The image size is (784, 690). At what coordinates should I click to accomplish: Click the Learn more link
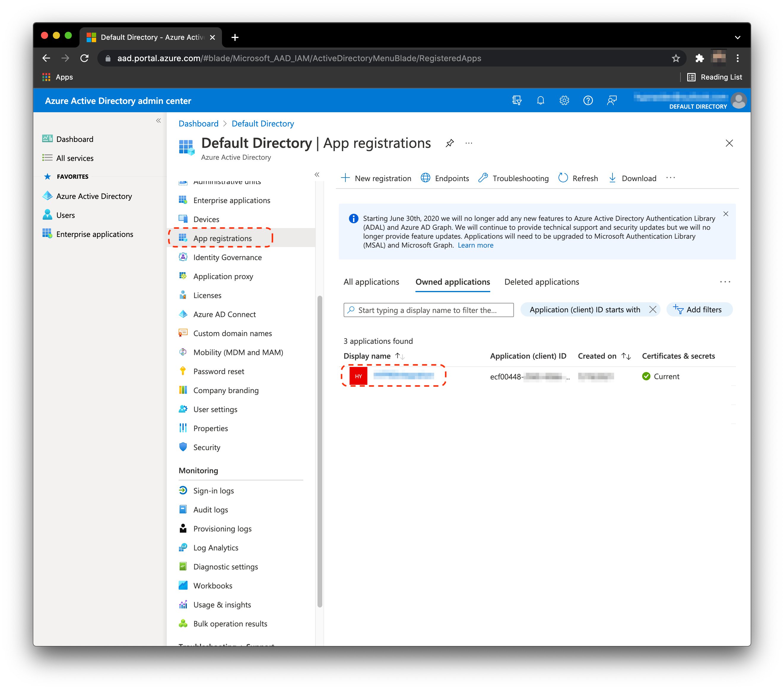pos(475,246)
